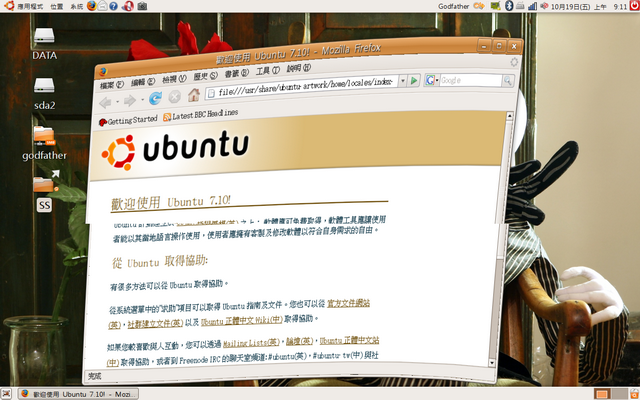Click the search magnifier icon in Google box
Viewport: 640px width, 400px height.
[508, 81]
